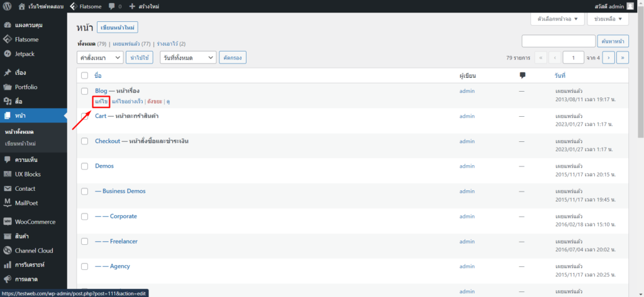Image resolution: width=644 pixels, height=297 pixels.
Task: Click Quick Edit link under Blog
Action: 127,101
